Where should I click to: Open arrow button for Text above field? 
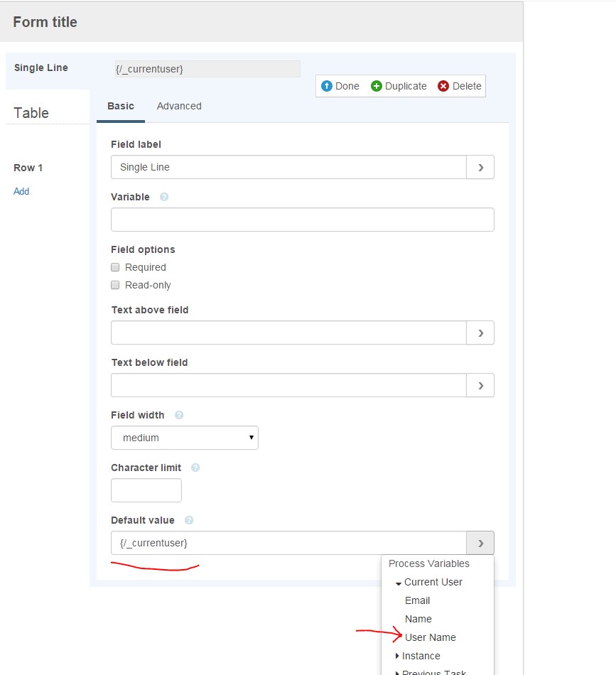coord(480,333)
